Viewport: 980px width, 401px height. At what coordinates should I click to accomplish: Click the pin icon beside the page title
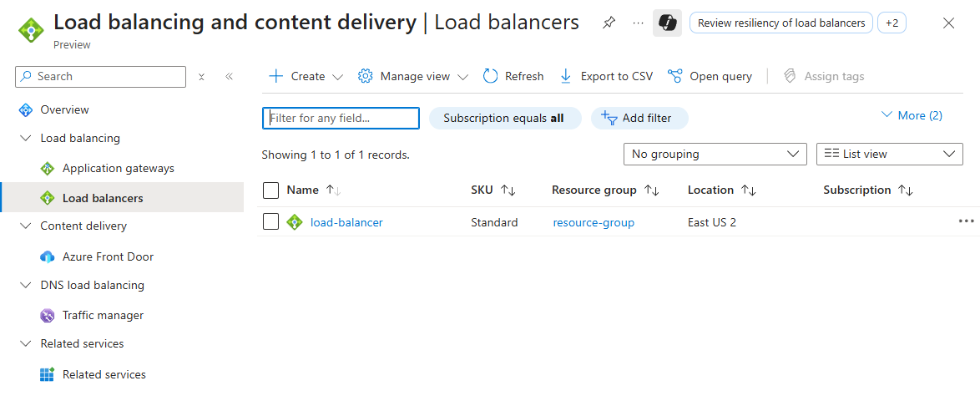609,23
